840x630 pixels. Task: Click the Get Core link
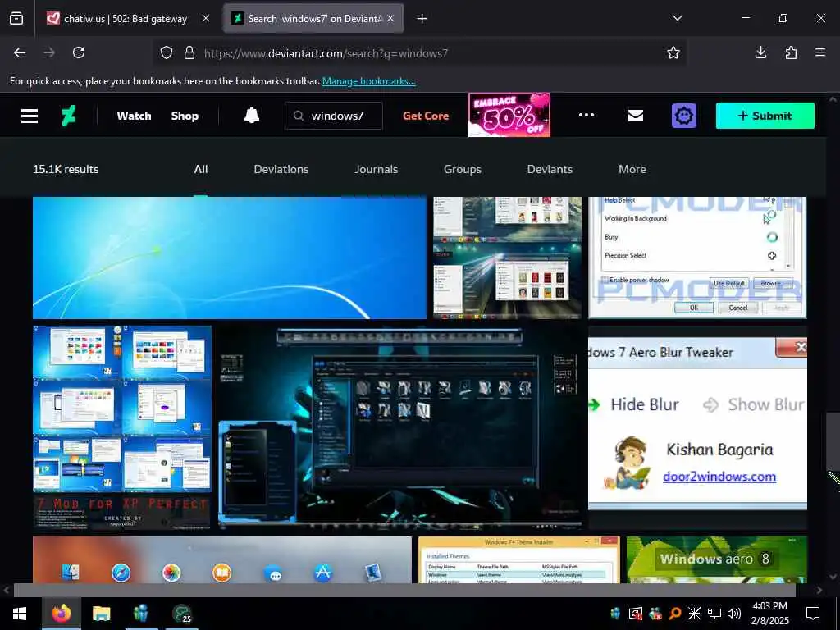(426, 116)
